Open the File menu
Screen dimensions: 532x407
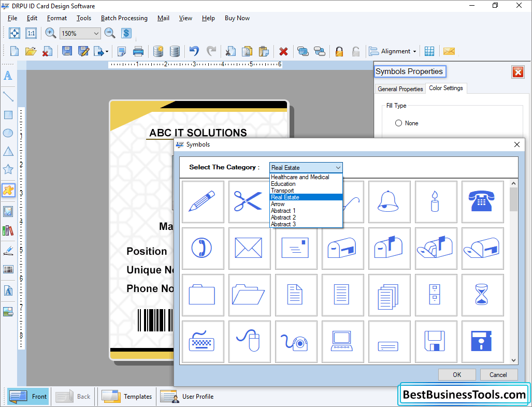point(12,18)
